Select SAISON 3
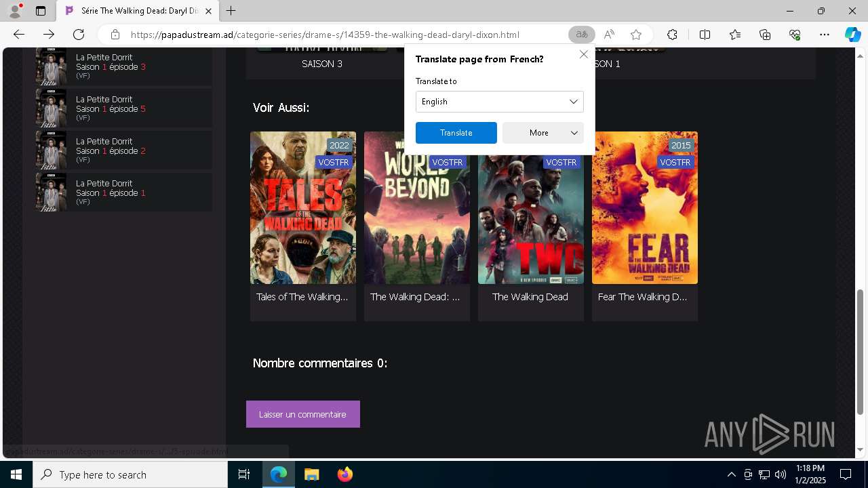 click(321, 64)
